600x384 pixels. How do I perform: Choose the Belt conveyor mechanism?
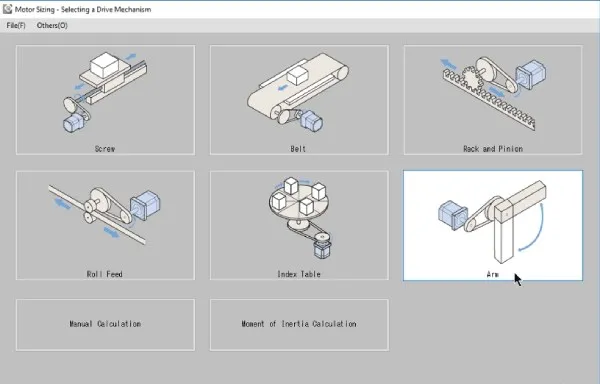point(299,100)
